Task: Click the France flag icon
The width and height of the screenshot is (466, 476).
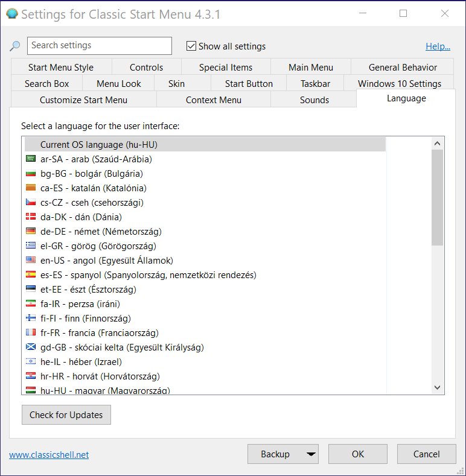Action: (31, 332)
